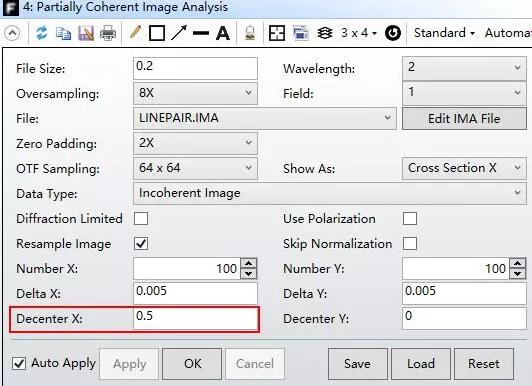Enable the Diffraction Limited checkbox
The height and width of the screenshot is (386, 532).
141,219
